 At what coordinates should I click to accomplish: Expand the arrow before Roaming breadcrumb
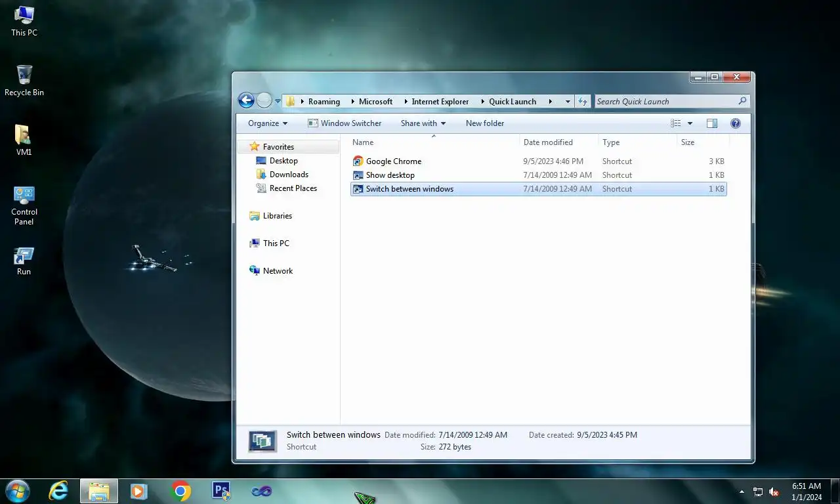(302, 102)
